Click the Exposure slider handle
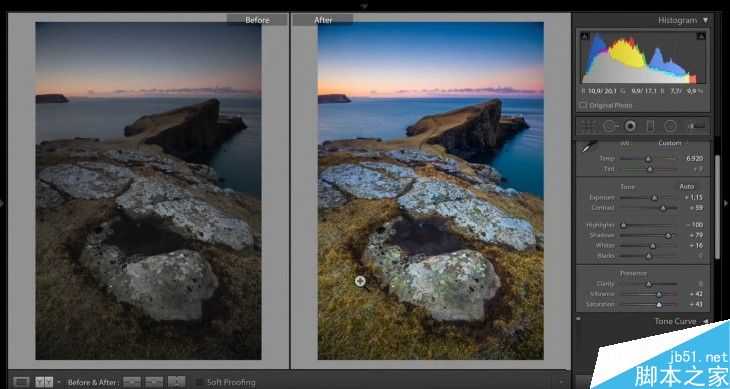The image size is (730, 389). click(655, 198)
